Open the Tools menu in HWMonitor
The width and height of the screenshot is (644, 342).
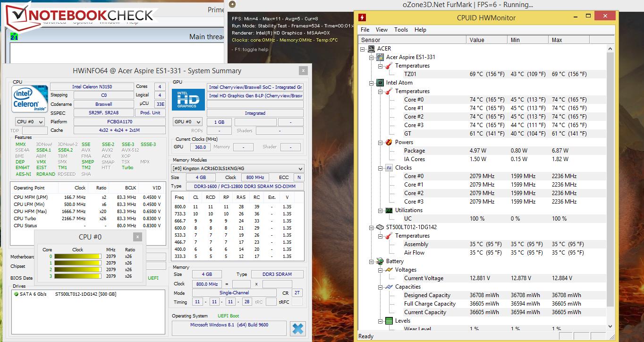[x=401, y=30]
